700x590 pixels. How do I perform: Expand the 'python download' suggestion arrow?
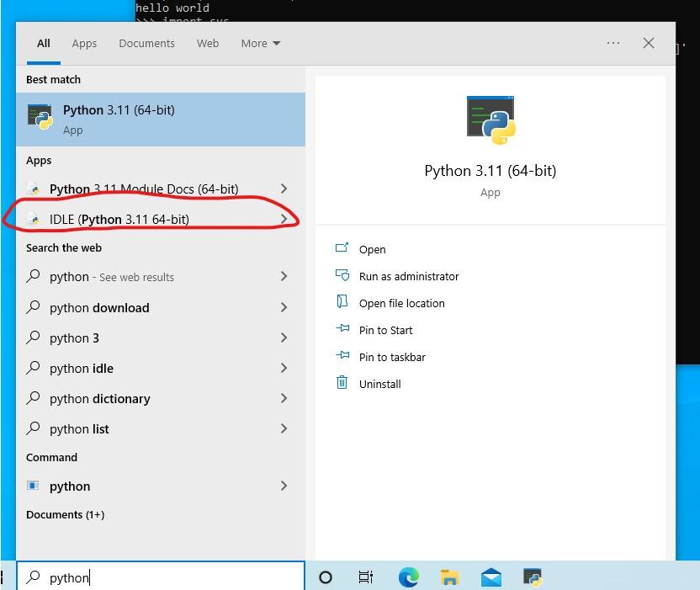tap(284, 307)
